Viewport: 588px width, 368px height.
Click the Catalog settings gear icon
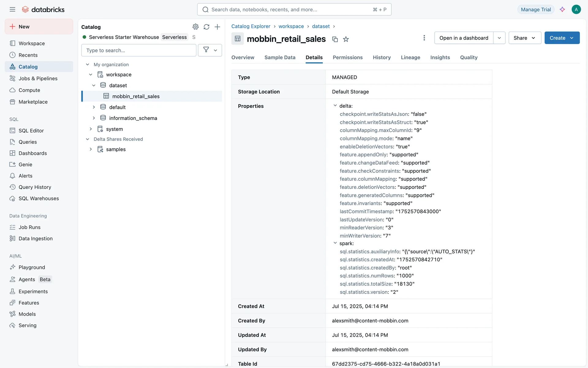click(195, 27)
